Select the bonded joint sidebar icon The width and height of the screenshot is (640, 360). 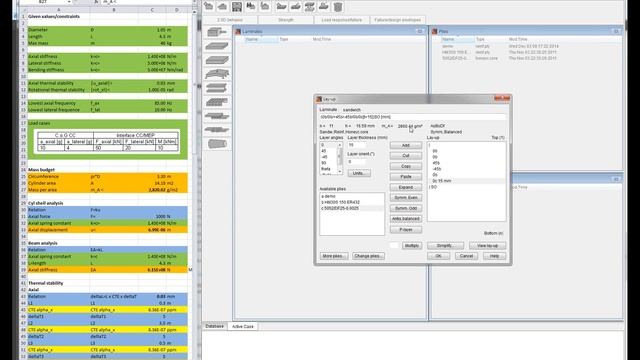217,116
